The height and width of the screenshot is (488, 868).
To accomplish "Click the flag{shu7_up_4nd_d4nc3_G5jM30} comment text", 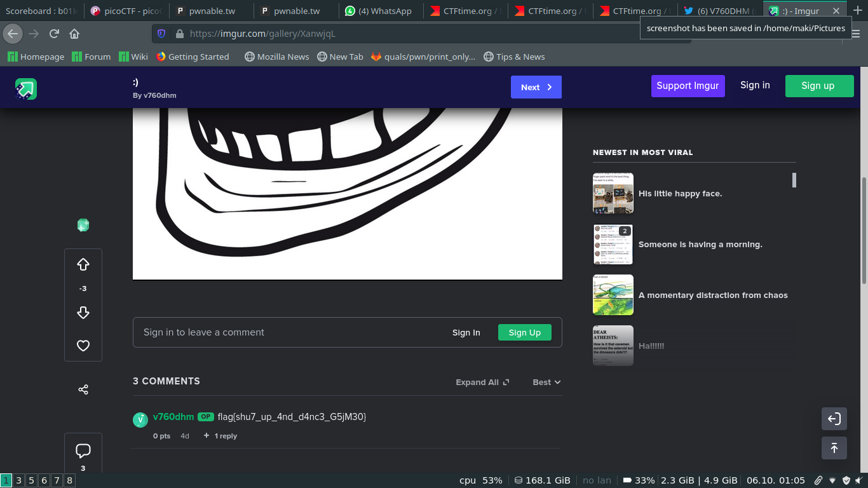I will click(x=292, y=417).
